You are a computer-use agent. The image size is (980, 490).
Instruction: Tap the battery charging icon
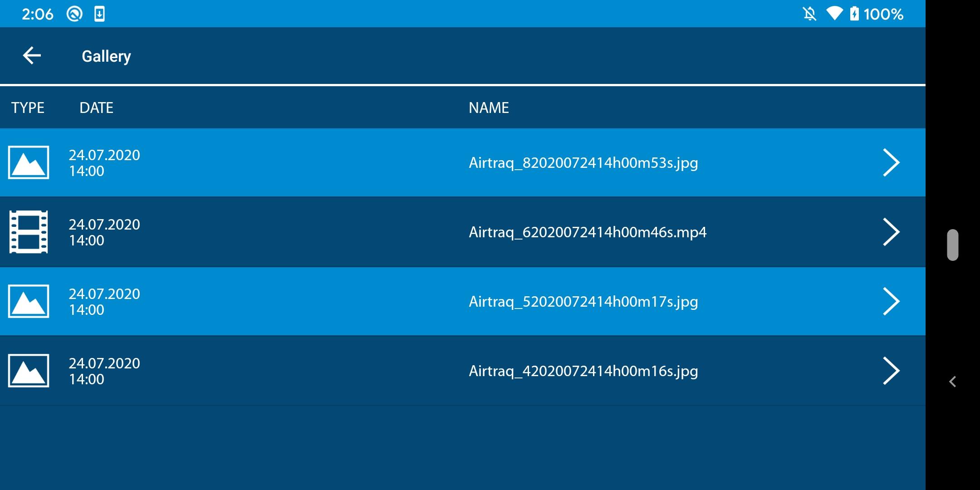(x=854, y=14)
